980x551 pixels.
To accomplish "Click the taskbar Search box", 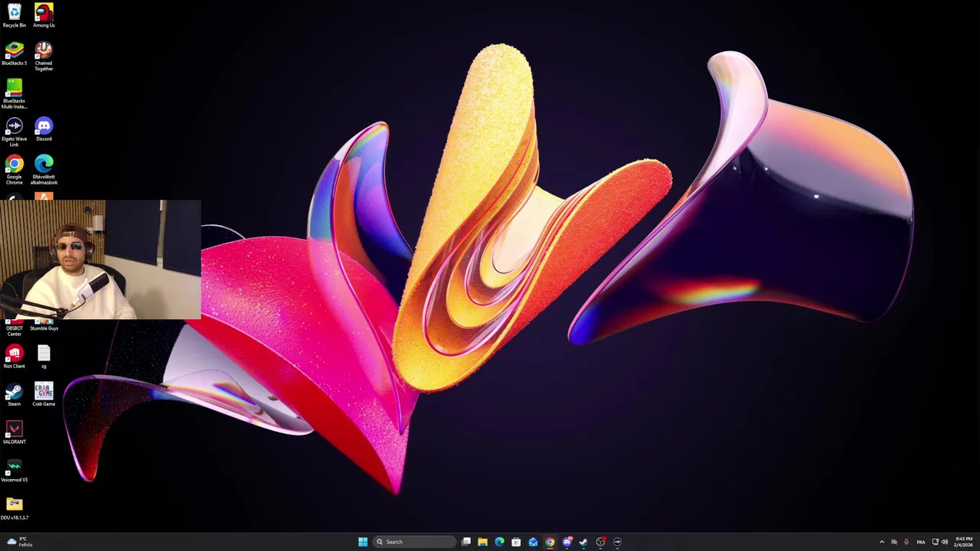I will pyautogui.click(x=414, y=542).
